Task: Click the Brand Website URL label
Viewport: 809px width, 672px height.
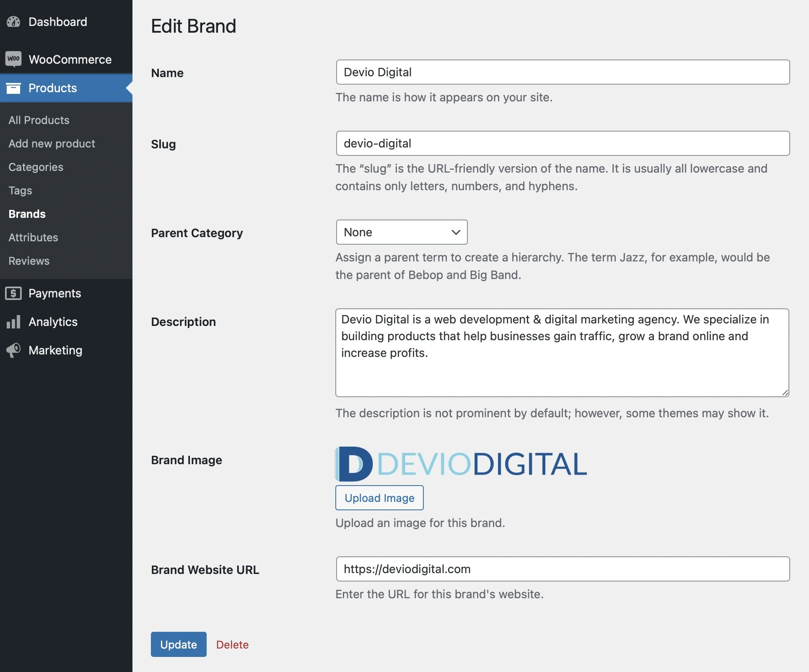Action: click(x=205, y=570)
